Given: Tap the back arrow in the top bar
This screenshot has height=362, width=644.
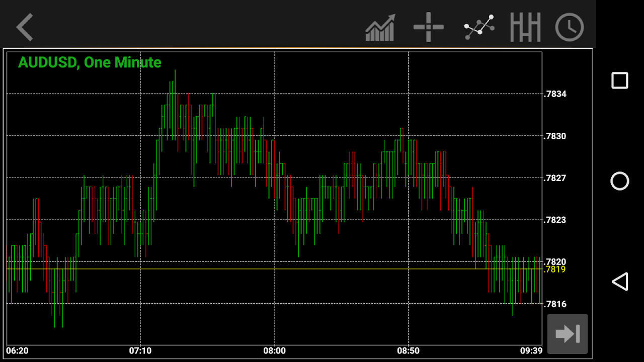Looking at the screenshot, I should click(25, 27).
